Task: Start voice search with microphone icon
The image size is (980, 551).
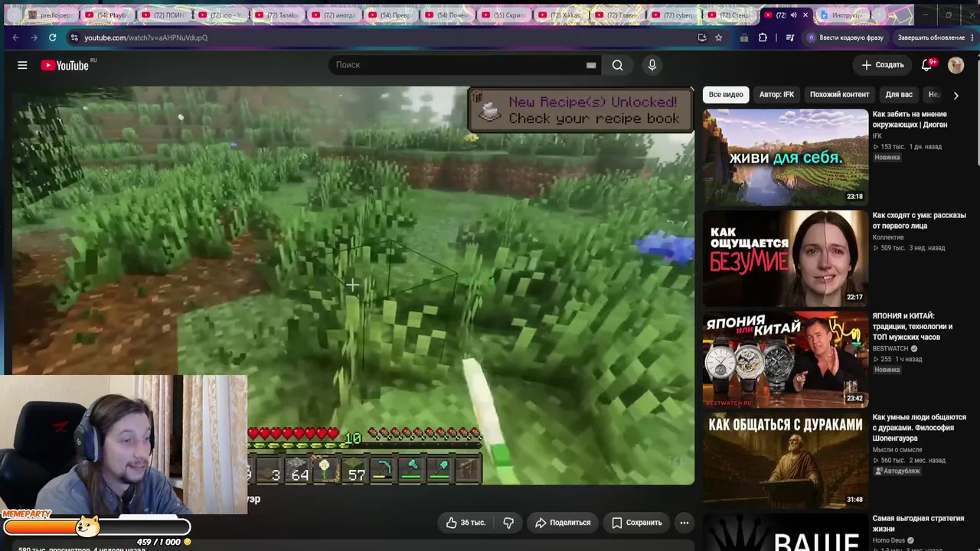Action: click(x=652, y=65)
